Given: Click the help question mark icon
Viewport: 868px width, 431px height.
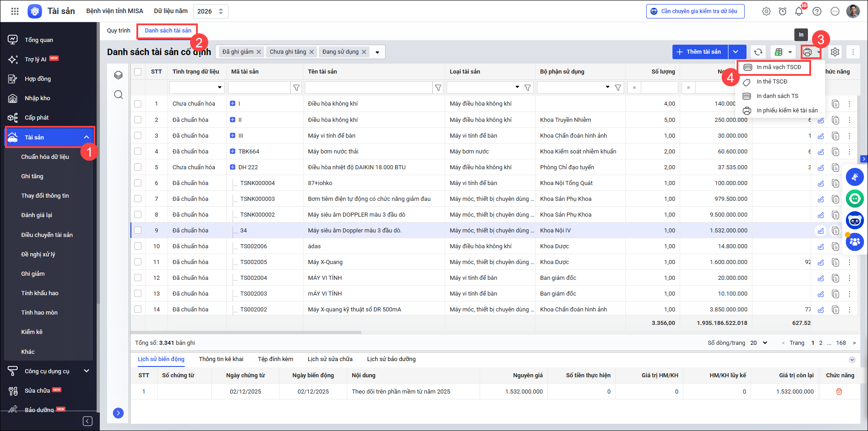Looking at the screenshot, I should pos(817,11).
